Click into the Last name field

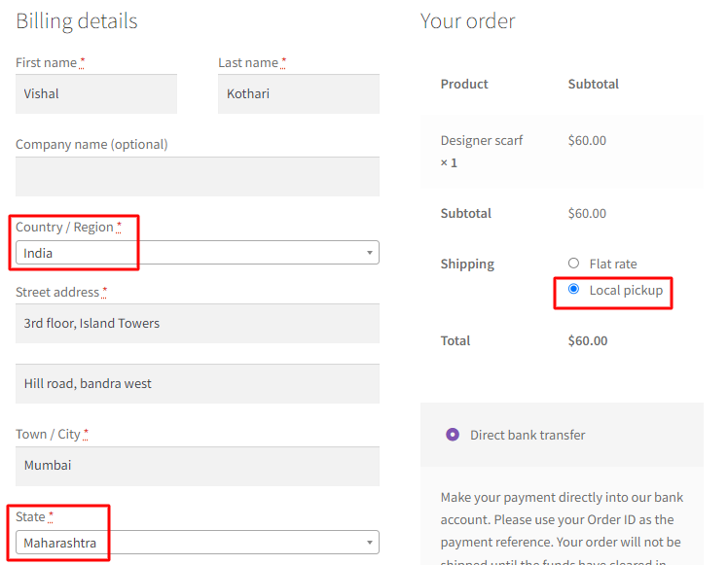[x=298, y=94]
